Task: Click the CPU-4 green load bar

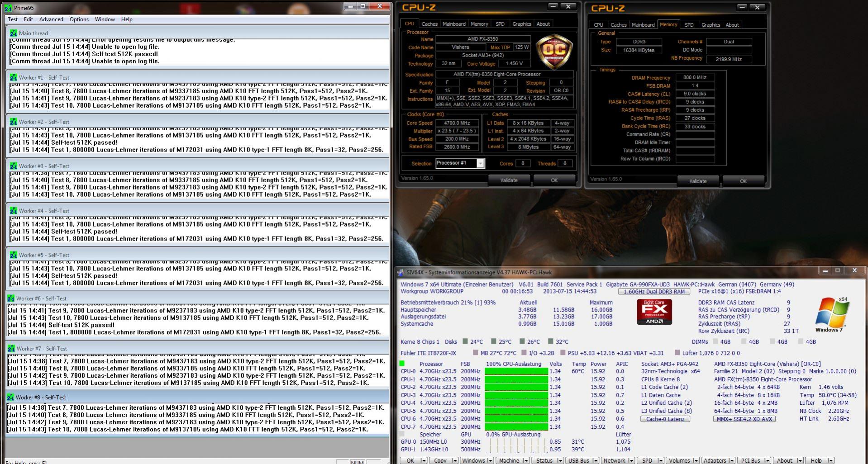Action: 516,403
